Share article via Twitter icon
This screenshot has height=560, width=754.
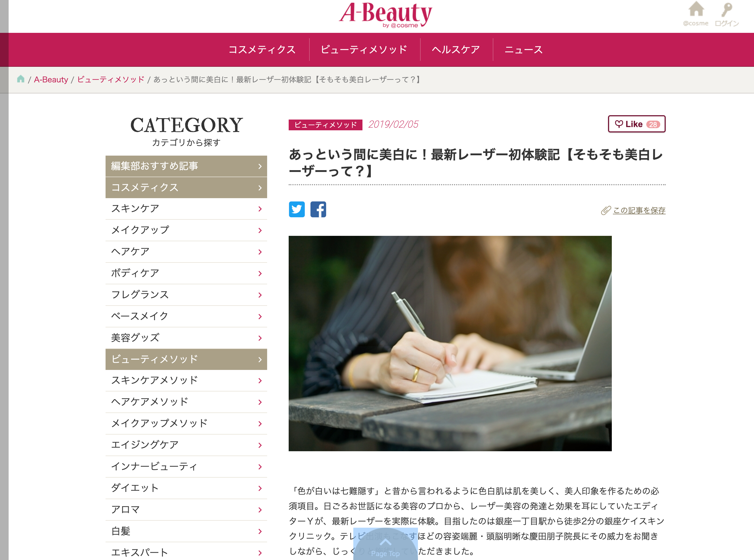[297, 209]
